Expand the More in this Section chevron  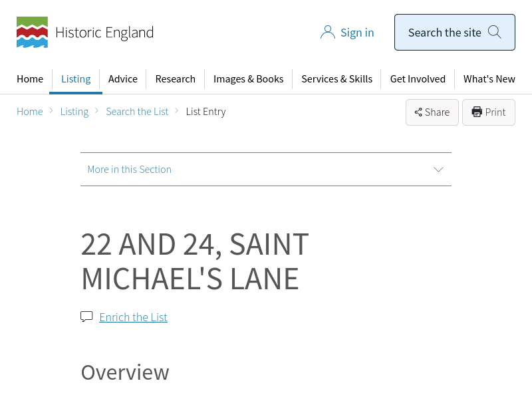tap(438, 170)
